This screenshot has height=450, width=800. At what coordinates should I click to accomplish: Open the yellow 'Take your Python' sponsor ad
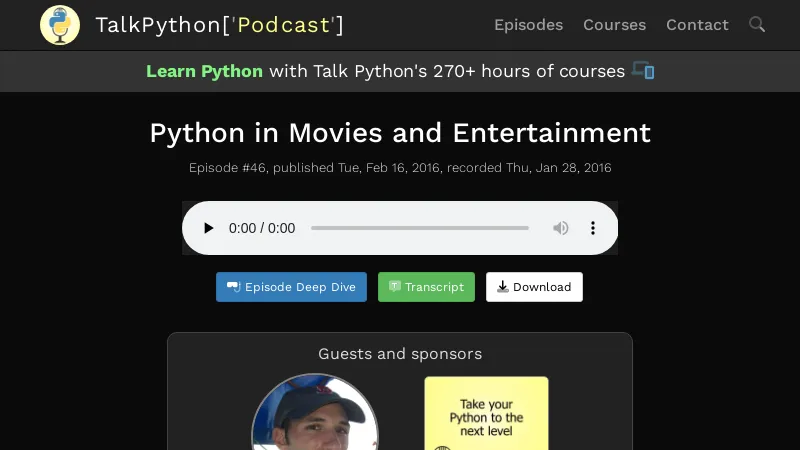486,412
